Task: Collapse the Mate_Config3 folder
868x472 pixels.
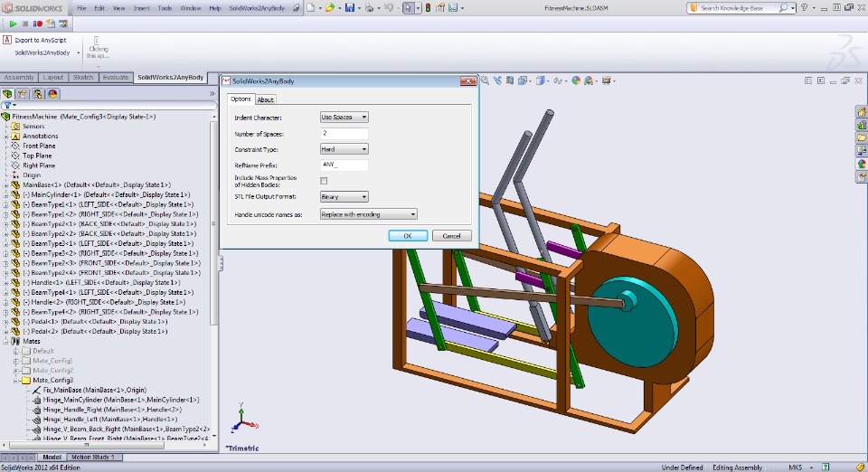Action: coord(16,380)
